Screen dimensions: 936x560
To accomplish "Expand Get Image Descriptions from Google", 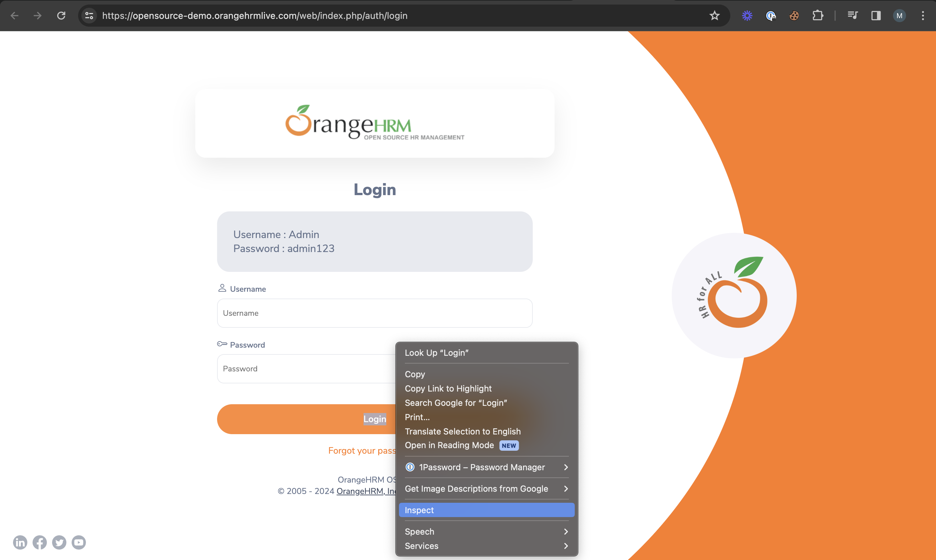I will pyautogui.click(x=566, y=489).
